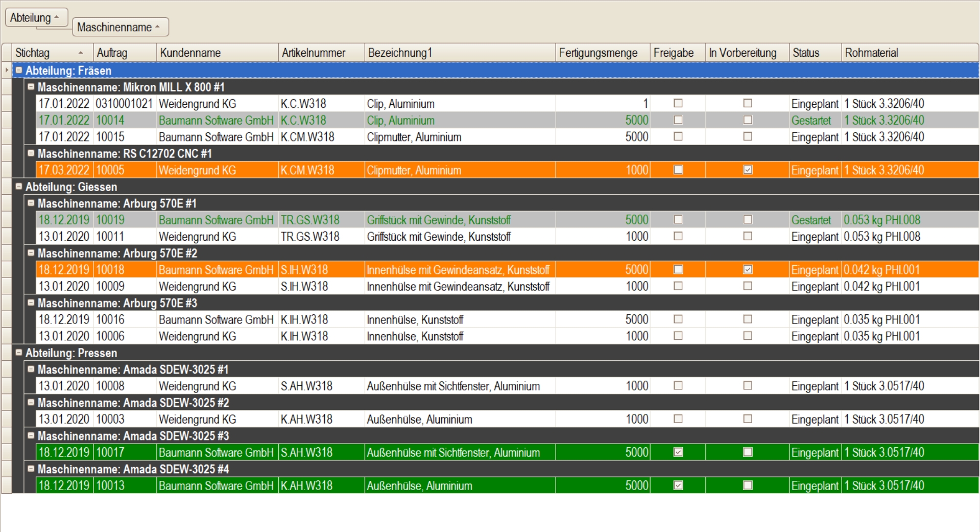Tick Freigabe checkbox for order 0310001021
This screenshot has width=980, height=532.
point(678,103)
